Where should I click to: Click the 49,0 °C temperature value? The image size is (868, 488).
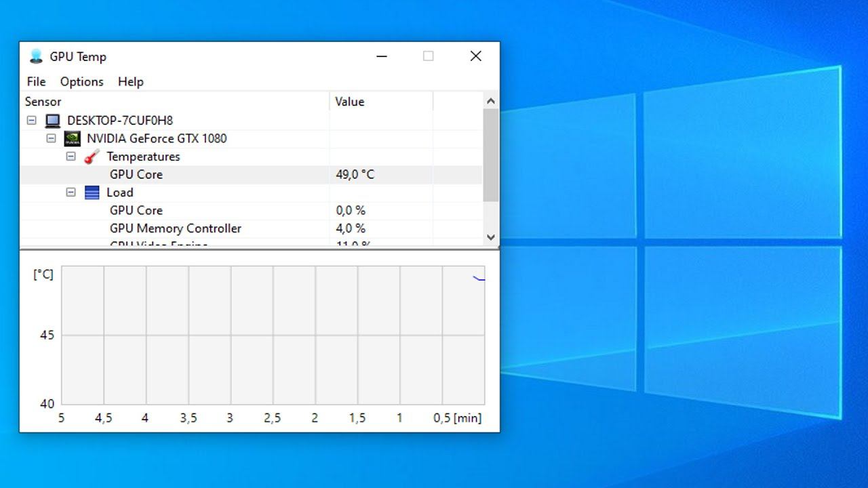(355, 174)
